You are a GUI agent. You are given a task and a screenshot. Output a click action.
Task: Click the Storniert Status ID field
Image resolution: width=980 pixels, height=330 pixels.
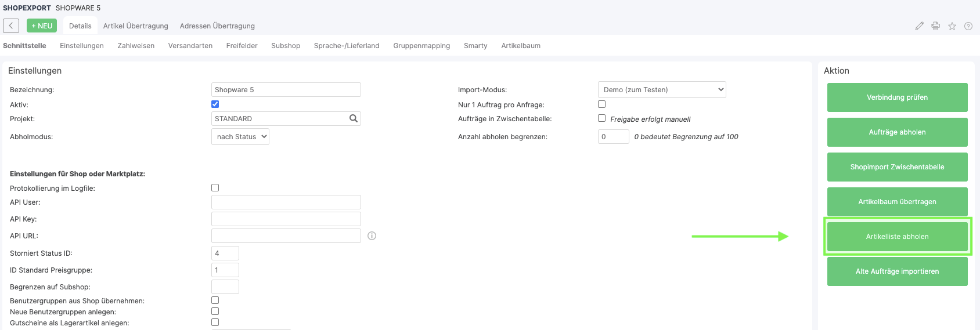click(x=225, y=253)
